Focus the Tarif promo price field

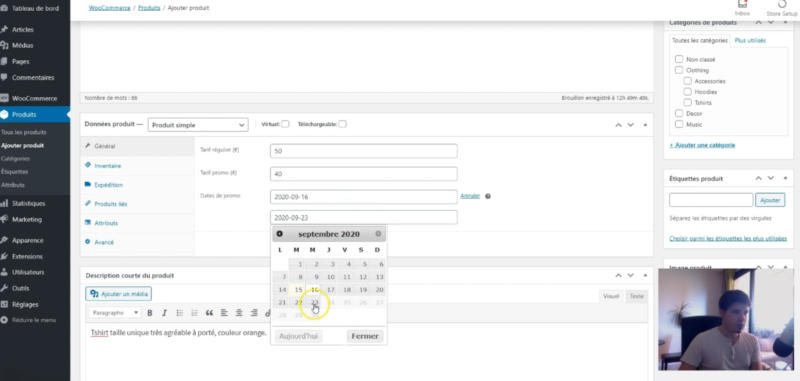point(364,174)
